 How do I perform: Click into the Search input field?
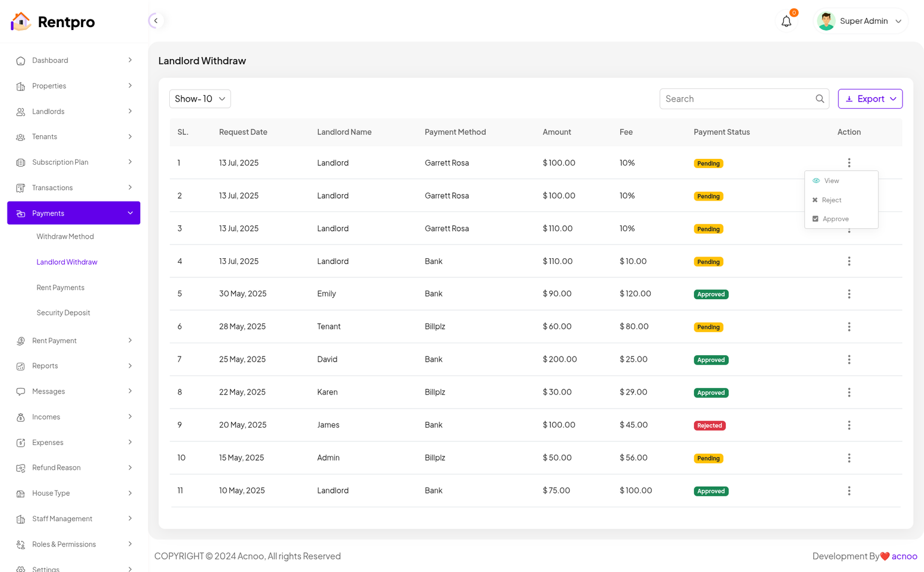(x=736, y=99)
